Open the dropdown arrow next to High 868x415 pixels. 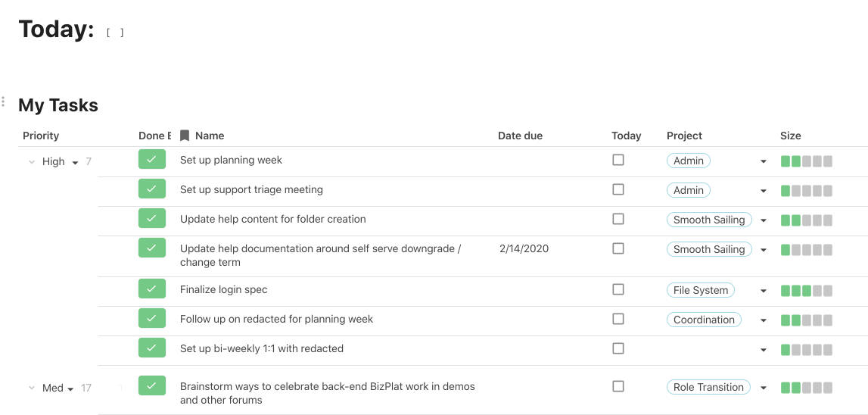click(75, 162)
